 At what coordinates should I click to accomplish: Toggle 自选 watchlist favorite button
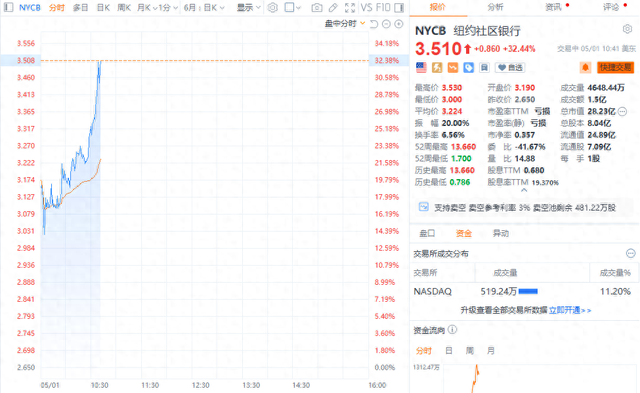click(x=510, y=67)
